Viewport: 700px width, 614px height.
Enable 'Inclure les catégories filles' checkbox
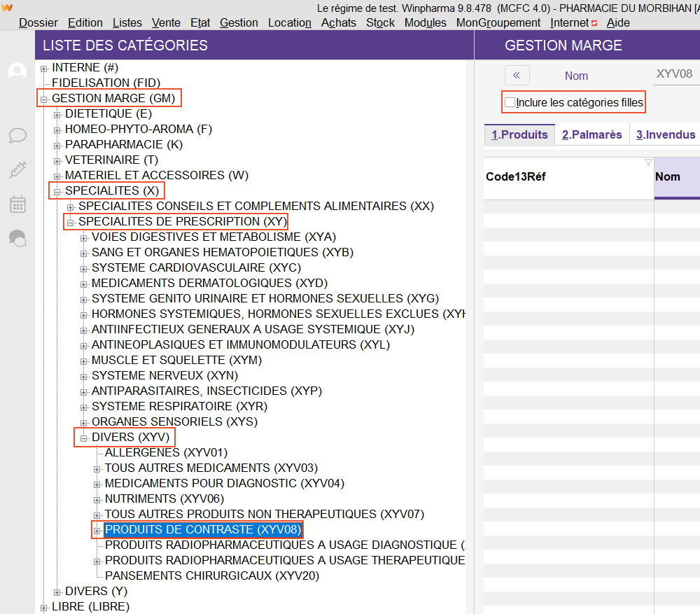click(x=510, y=103)
